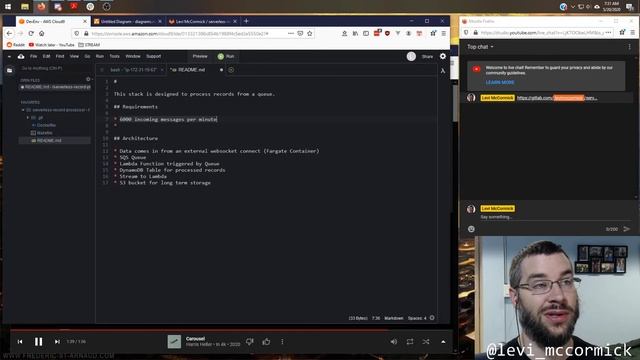This screenshot has width=640, height=360.
Task: Open the STREAM bookmarks folder
Action: 89,45
